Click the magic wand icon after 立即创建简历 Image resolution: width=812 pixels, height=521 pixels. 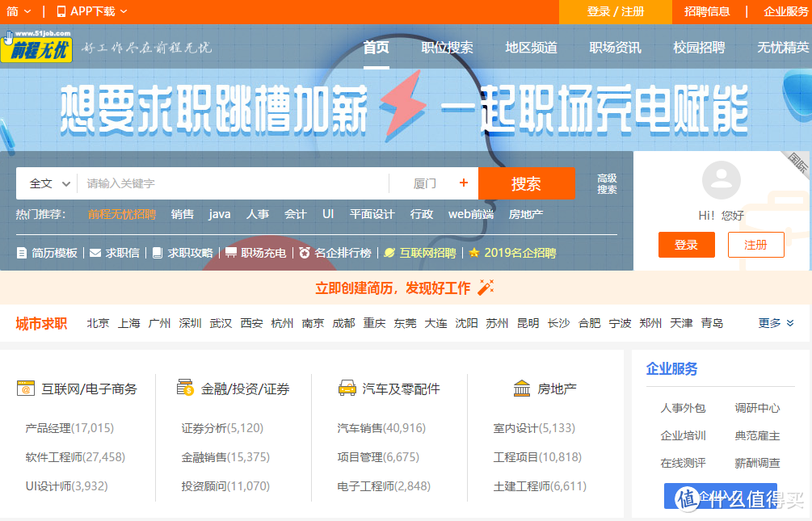coord(486,288)
